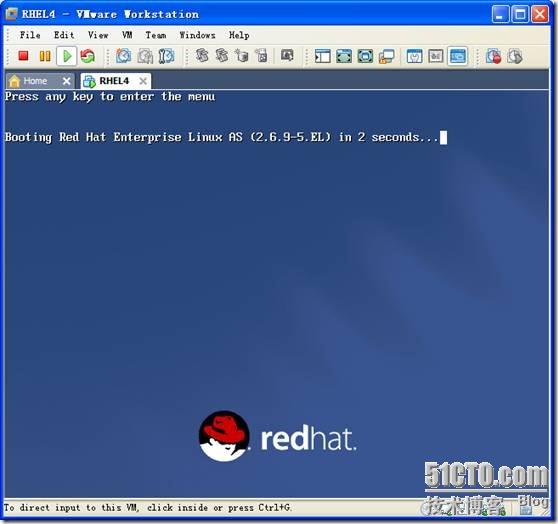This screenshot has height=524, width=558.
Task: Take a snapshot using the clock camera icon
Action: tap(123, 56)
